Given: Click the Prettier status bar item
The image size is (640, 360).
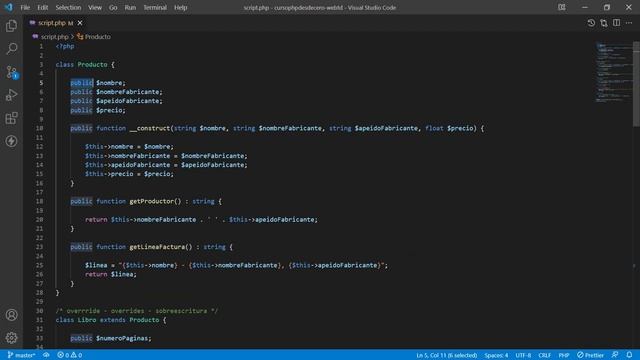Looking at the screenshot, I should point(590,355).
